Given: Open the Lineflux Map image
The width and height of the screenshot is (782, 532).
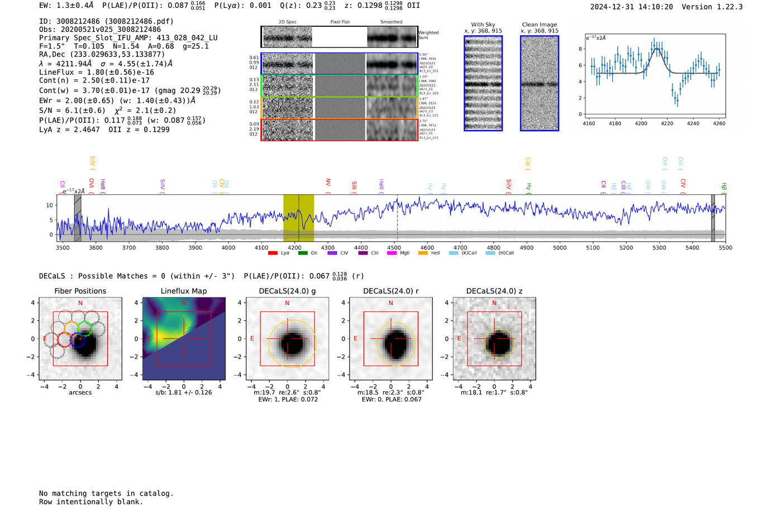Looking at the screenshot, I should [x=184, y=339].
